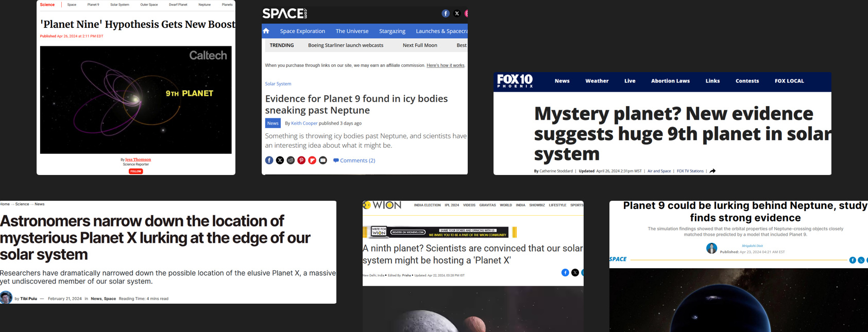Image resolution: width=868 pixels, height=332 pixels.
Task: Open Space.com's X icon in header
Action: click(457, 13)
